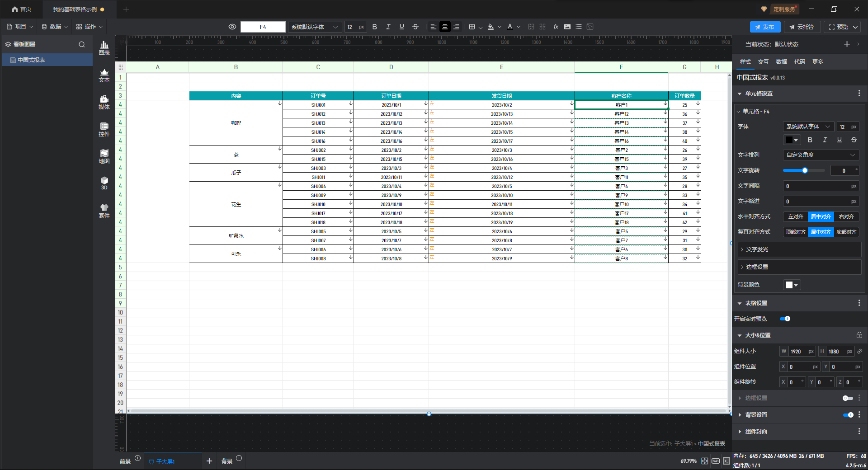868x470 pixels.
Task: Go to the 首页 home tab
Action: [22, 9]
